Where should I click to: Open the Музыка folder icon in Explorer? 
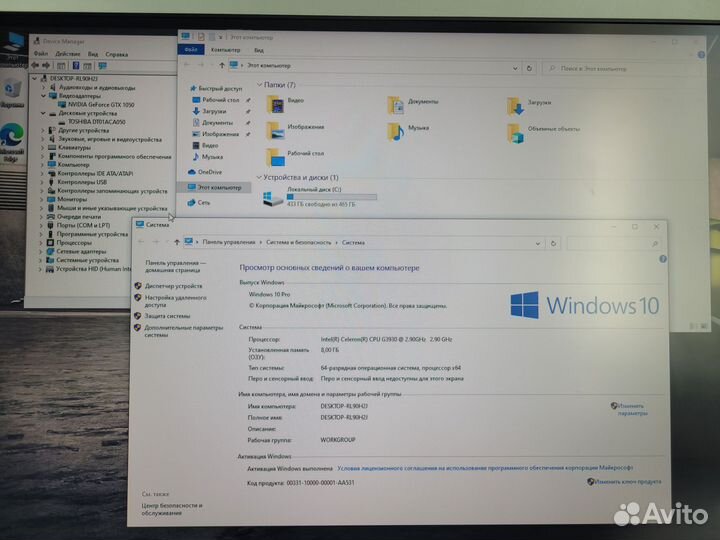click(395, 132)
